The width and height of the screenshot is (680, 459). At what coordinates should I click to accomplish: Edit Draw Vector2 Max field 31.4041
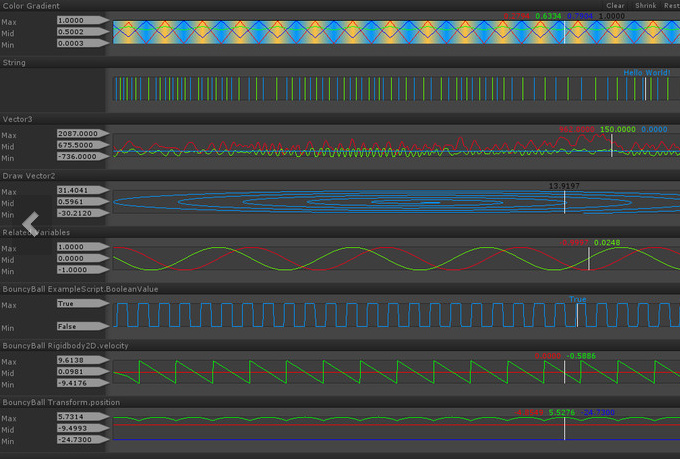[82, 190]
